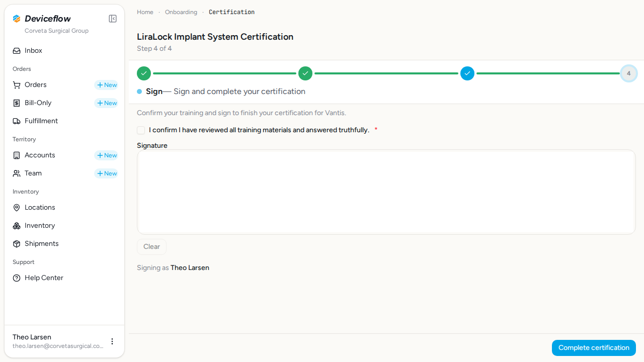Click the Theo Larsen account name in sidebar

[32, 337]
